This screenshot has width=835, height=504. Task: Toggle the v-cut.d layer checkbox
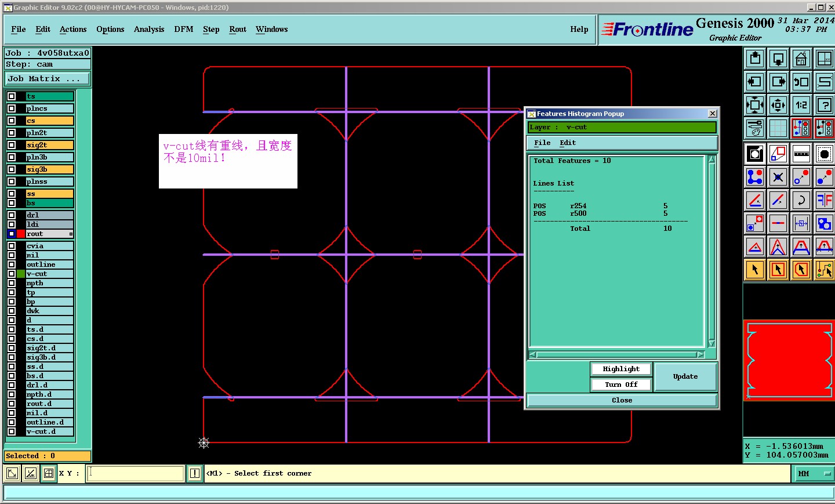point(12,432)
